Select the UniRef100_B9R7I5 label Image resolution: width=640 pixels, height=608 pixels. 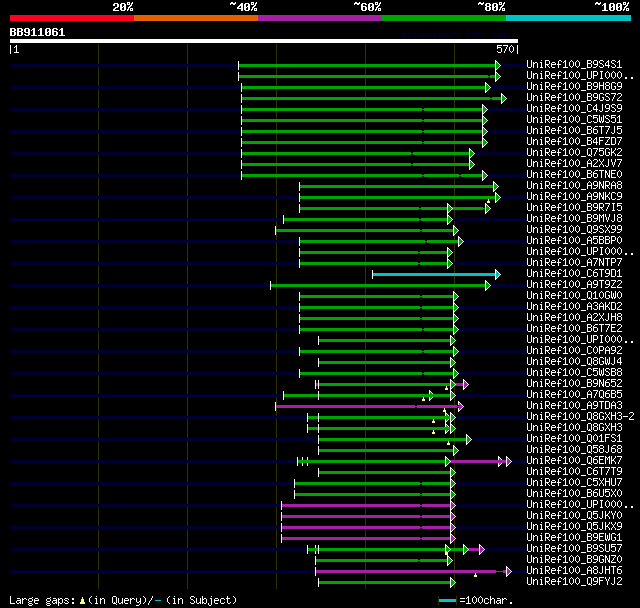coord(574,208)
